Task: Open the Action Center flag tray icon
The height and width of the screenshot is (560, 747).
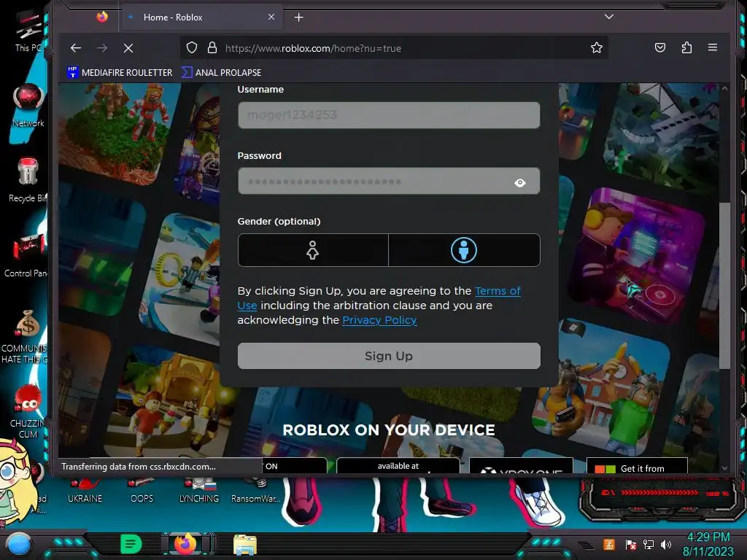Action: [631, 544]
